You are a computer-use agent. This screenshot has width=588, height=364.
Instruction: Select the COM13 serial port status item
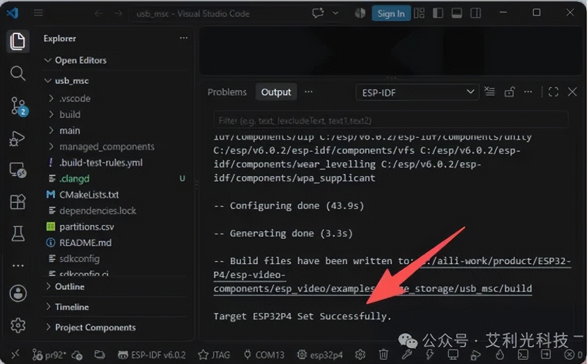click(x=264, y=354)
